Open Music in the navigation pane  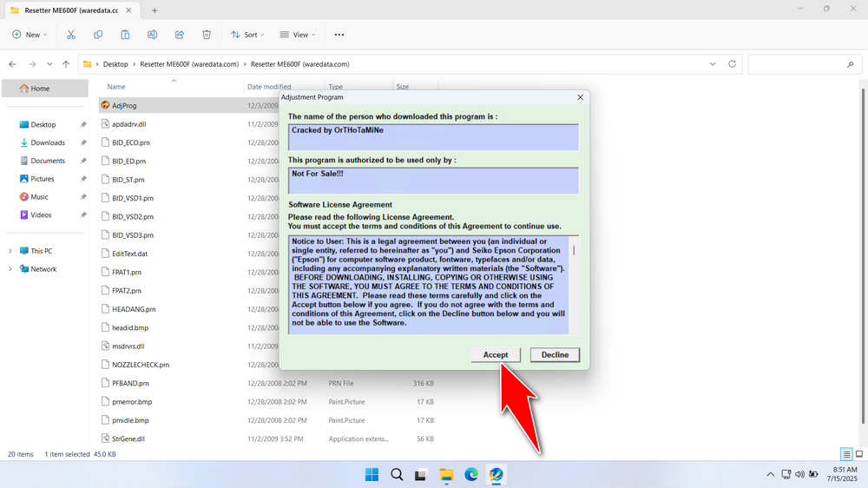[39, 197]
